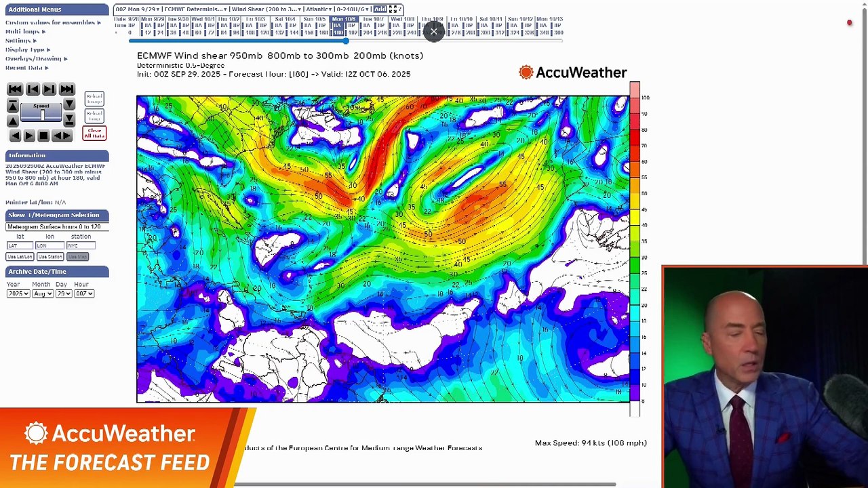Click the LON input field
The image size is (868, 488).
50,245
